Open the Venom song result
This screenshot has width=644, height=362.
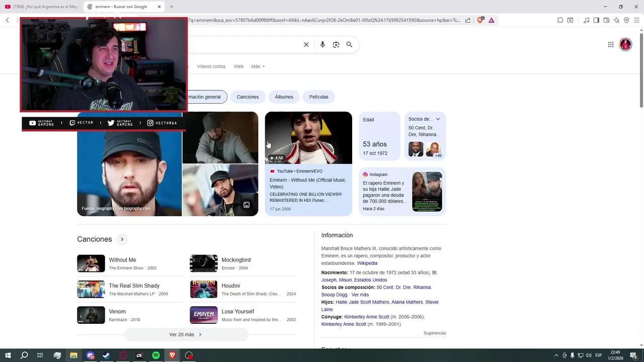click(130, 315)
